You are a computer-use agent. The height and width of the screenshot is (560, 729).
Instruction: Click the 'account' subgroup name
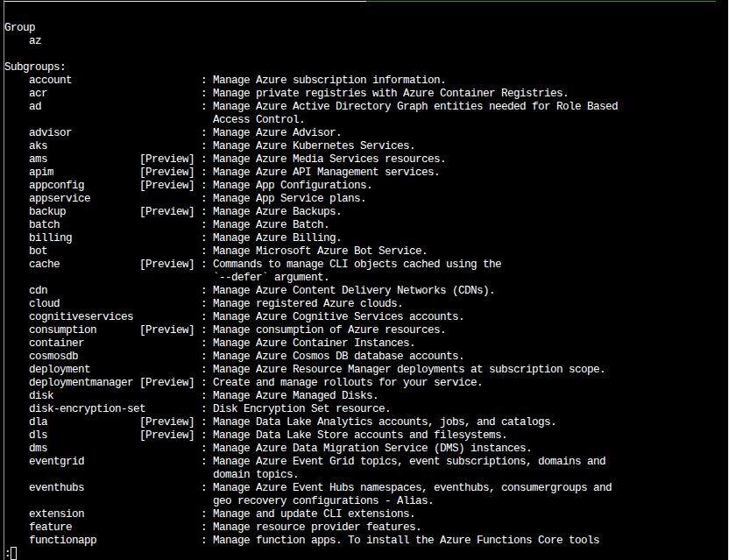(50, 80)
